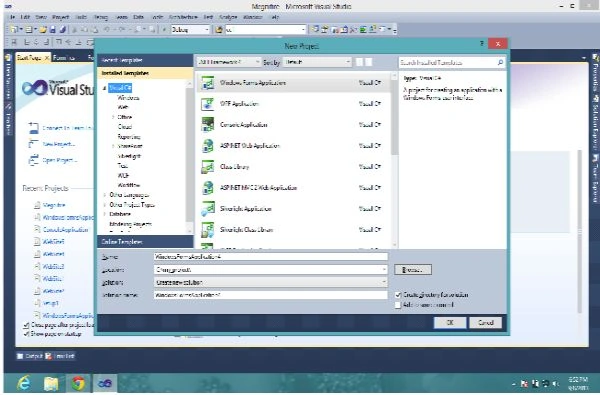Click the Connect To Team Foundation icon
600x395 pixels.
(x=34, y=128)
